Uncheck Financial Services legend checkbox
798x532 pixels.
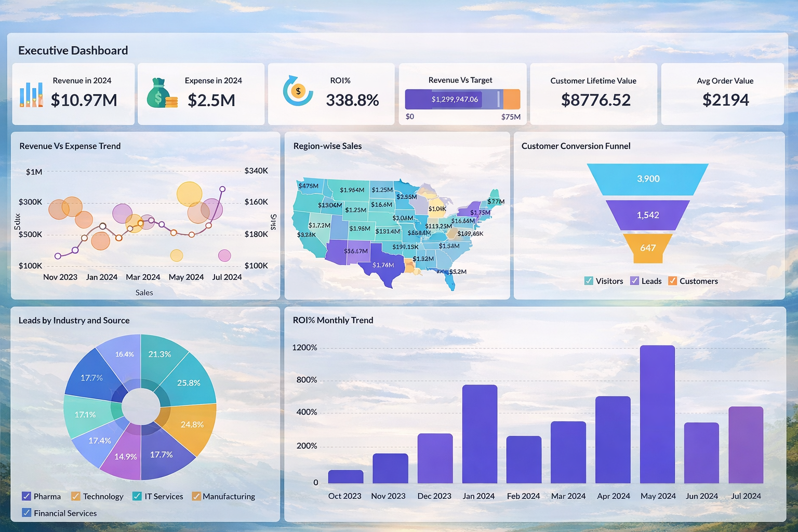pos(26,513)
